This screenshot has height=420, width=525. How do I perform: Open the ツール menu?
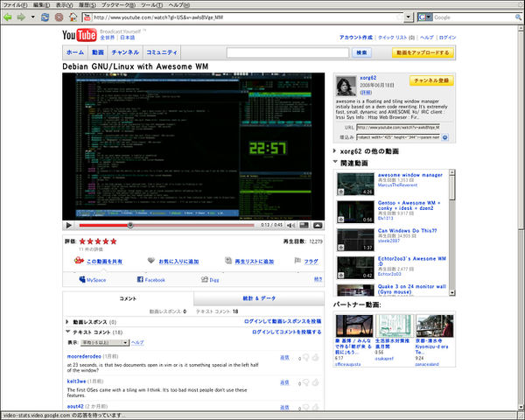coord(151,4)
